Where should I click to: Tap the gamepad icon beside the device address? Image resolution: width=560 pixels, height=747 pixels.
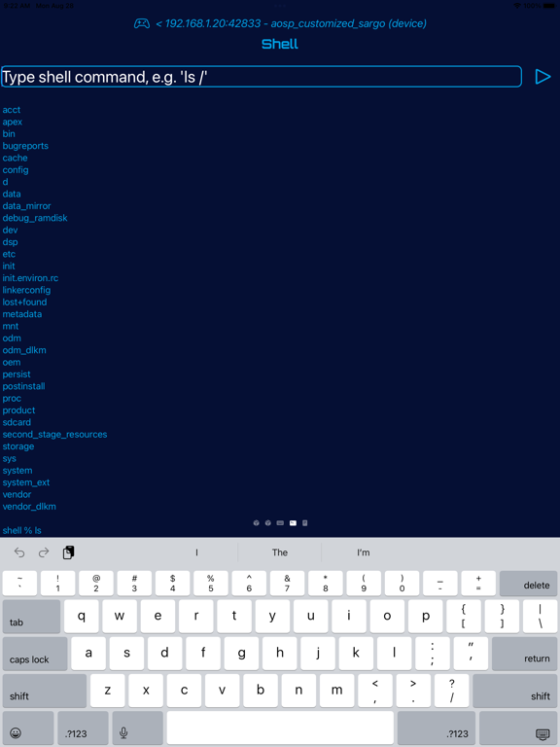[x=141, y=23]
